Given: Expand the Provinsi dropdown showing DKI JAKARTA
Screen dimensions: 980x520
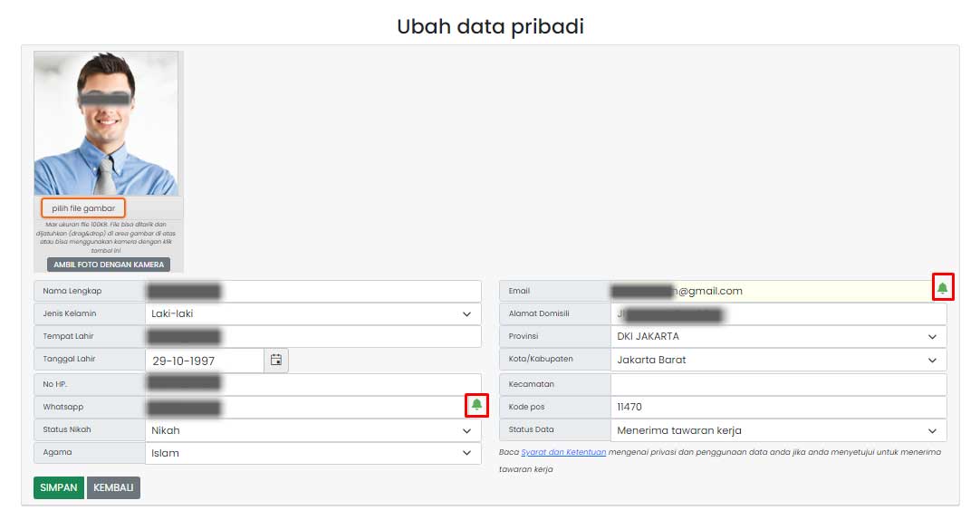Looking at the screenshot, I should (778, 336).
